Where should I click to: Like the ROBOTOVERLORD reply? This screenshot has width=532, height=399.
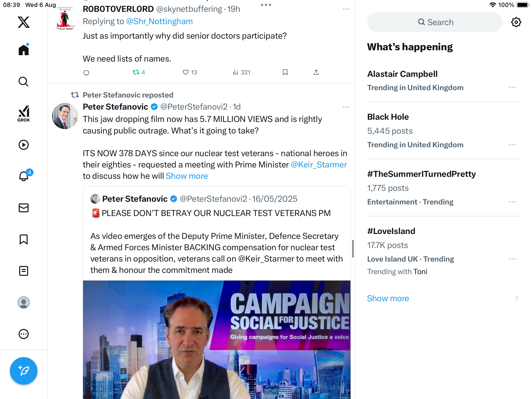click(x=186, y=72)
